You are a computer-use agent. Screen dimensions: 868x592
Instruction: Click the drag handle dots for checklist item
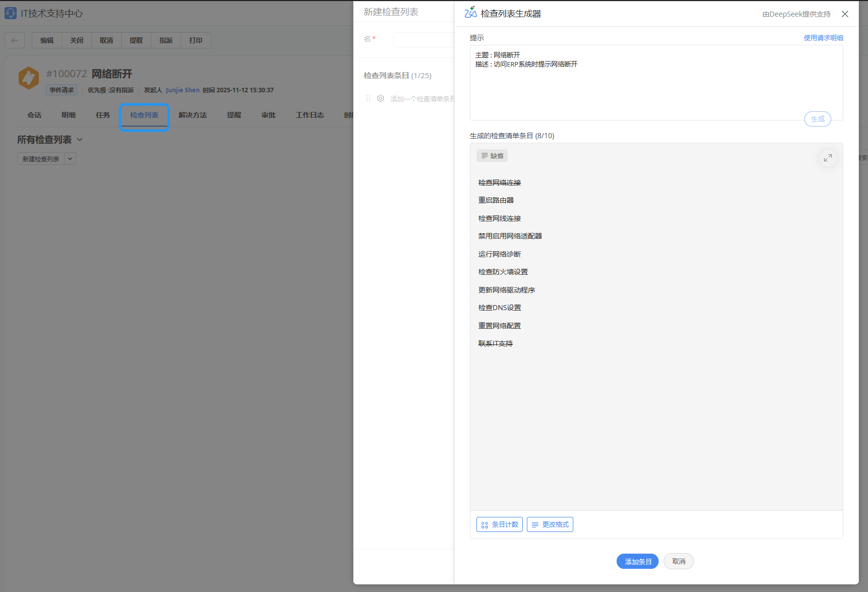[x=368, y=99]
